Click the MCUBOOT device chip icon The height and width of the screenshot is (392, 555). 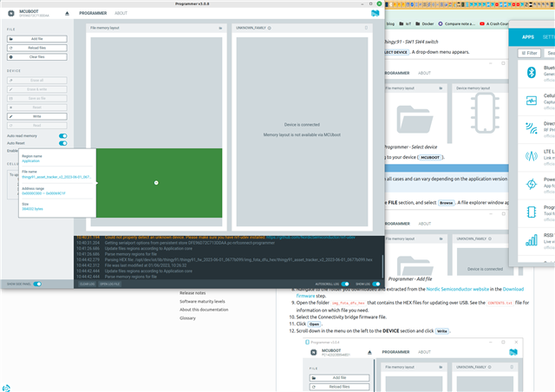click(11, 14)
